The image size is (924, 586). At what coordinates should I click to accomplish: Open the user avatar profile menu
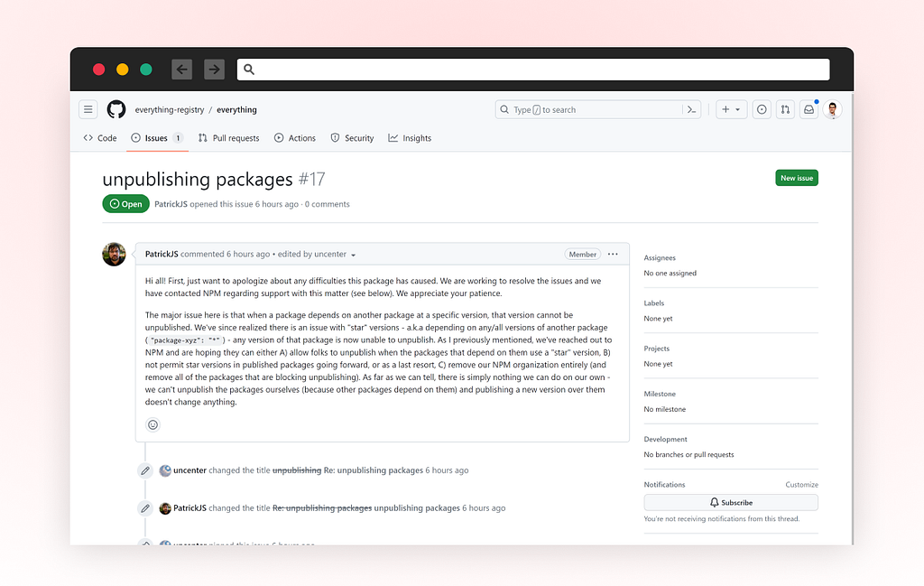pyautogui.click(x=833, y=109)
